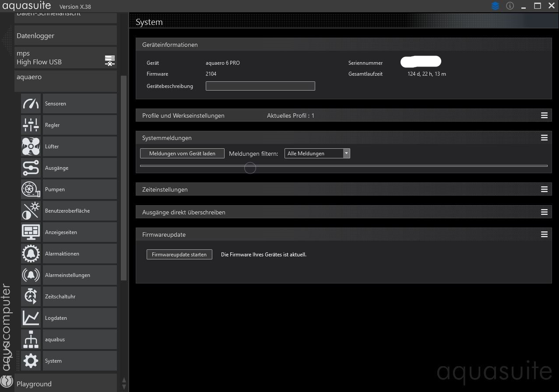
Task: Click the Gerätebeschreibung text field
Action: (260, 86)
